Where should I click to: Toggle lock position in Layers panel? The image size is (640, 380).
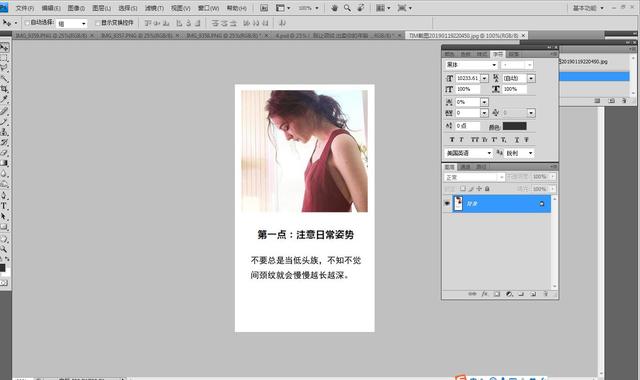pyautogui.click(x=479, y=189)
